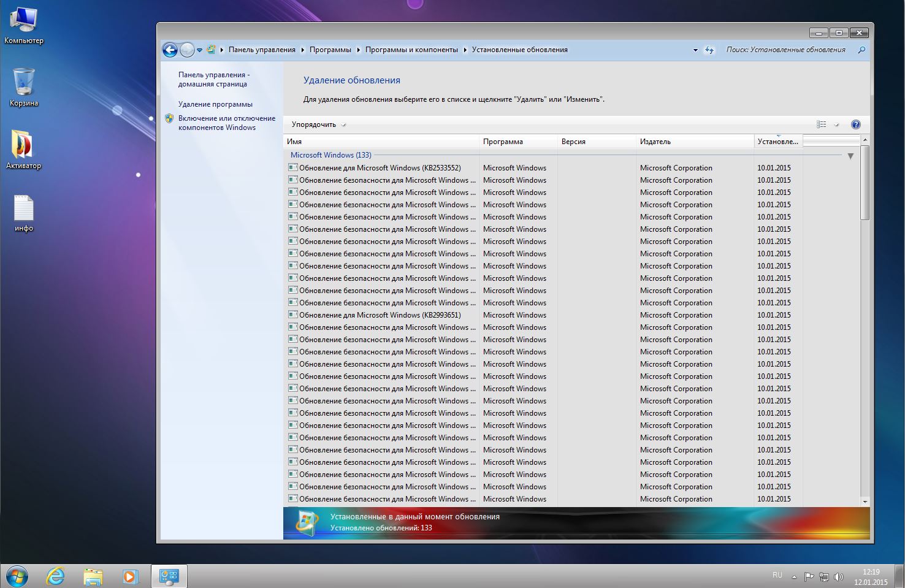This screenshot has width=905, height=588.
Task: Change view with the view layout icon
Action: pos(822,124)
